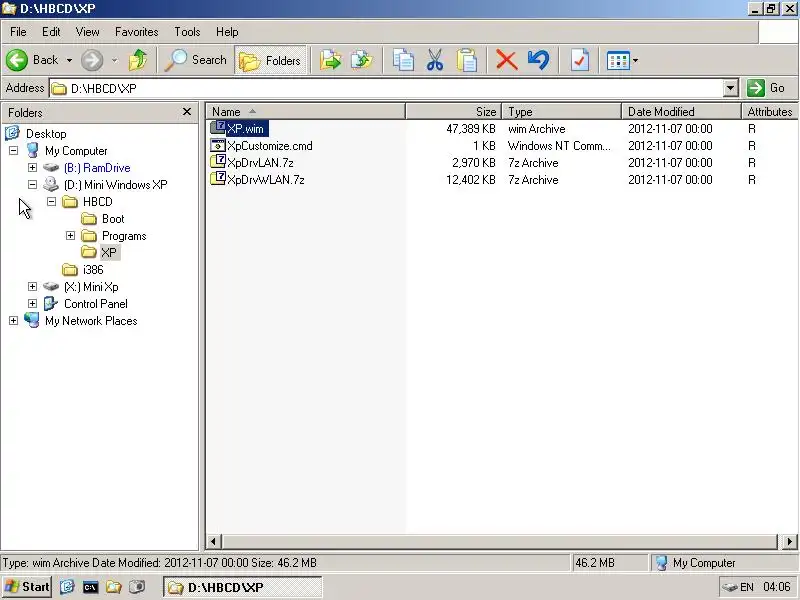This screenshot has width=800, height=600.
Task: Go up one folder level
Action: point(137,60)
